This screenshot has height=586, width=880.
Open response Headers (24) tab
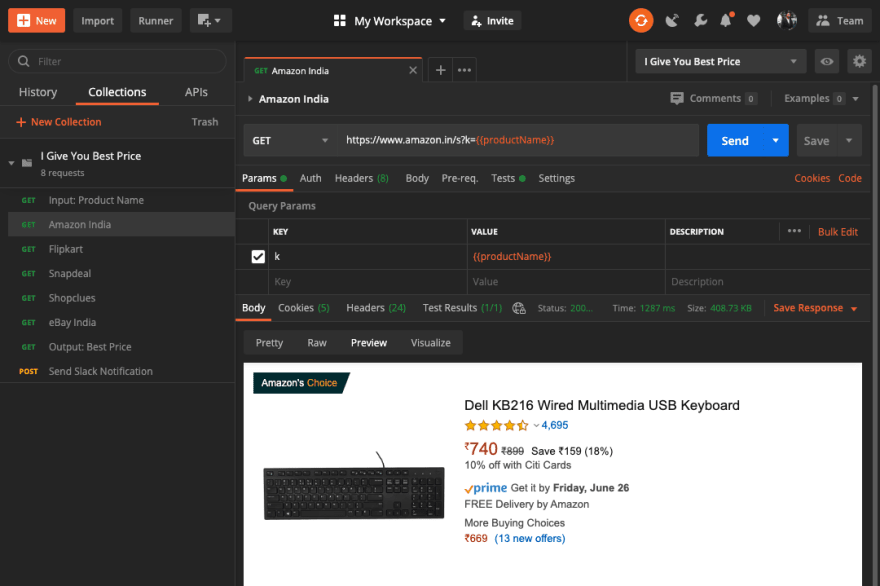(x=375, y=308)
